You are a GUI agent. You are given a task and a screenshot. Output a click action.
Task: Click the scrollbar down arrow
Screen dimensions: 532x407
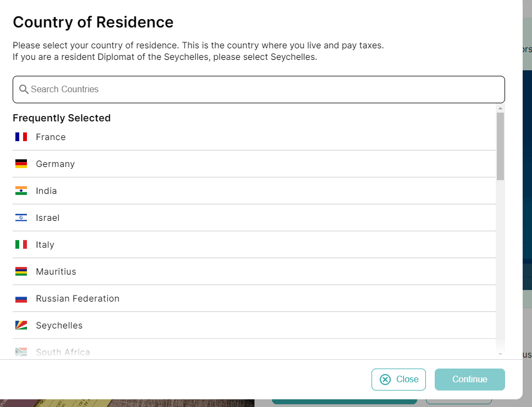click(x=500, y=354)
